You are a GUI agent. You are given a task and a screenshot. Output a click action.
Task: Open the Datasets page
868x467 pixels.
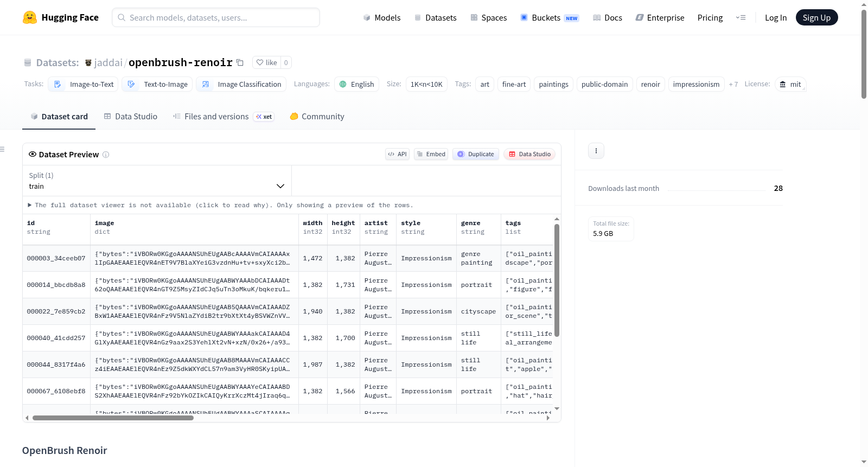click(436, 17)
